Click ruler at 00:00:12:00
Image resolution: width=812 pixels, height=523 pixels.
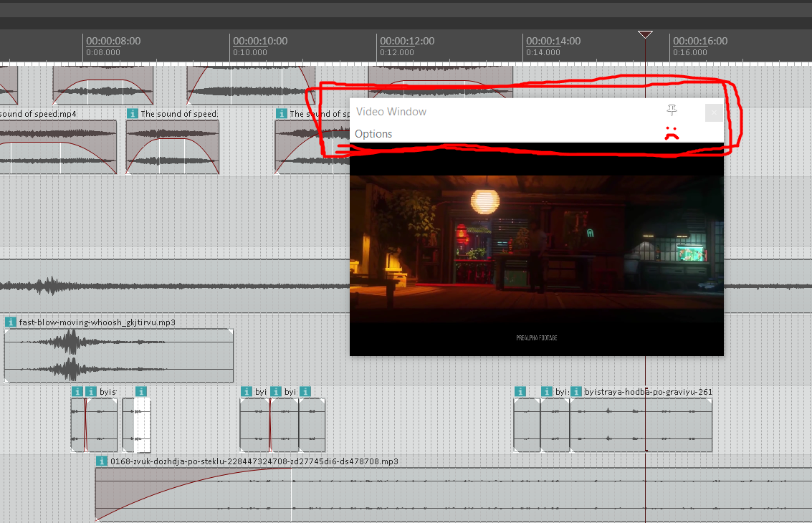(x=407, y=41)
